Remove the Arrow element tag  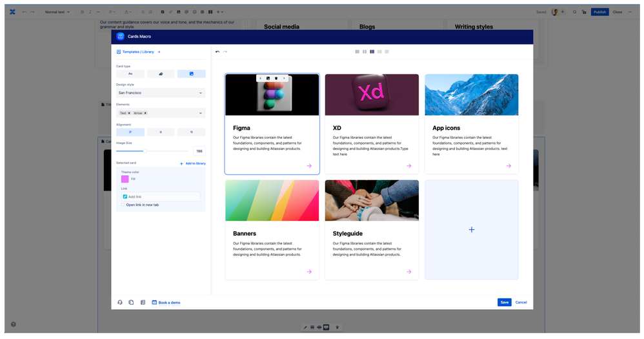pyautogui.click(x=145, y=113)
